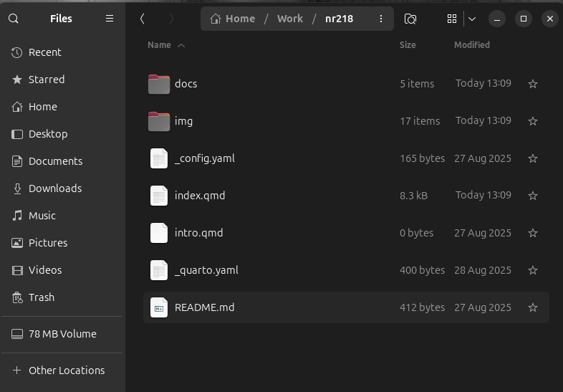Open the docs folder icon
The width and height of the screenshot is (563, 392).
(x=159, y=84)
